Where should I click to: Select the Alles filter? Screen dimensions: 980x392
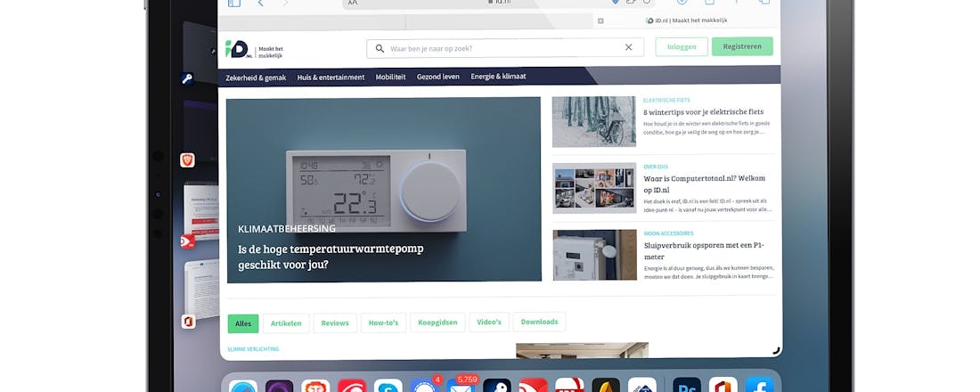(x=243, y=323)
